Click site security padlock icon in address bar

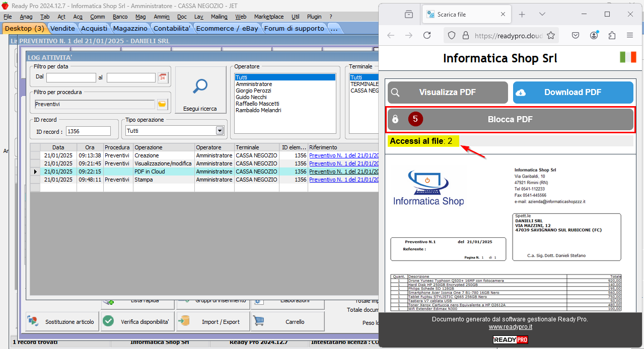[x=465, y=35]
